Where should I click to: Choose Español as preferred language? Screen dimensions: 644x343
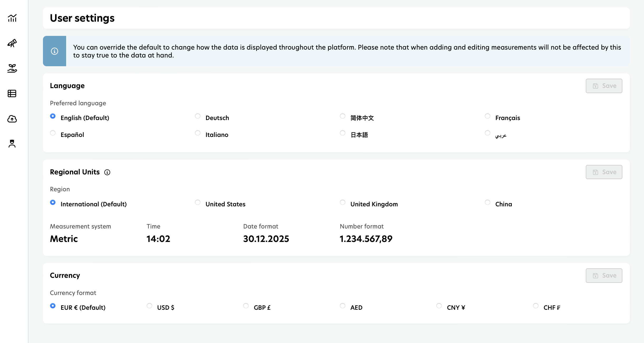click(x=53, y=133)
